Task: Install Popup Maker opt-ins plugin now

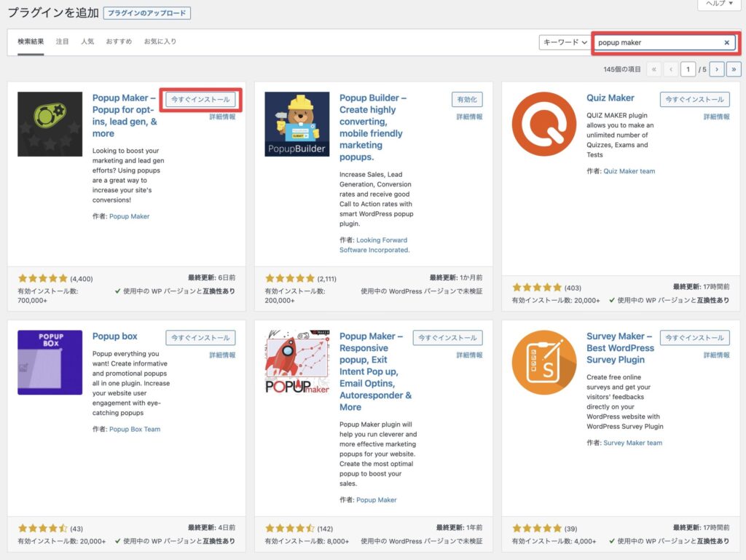Action: (200, 99)
